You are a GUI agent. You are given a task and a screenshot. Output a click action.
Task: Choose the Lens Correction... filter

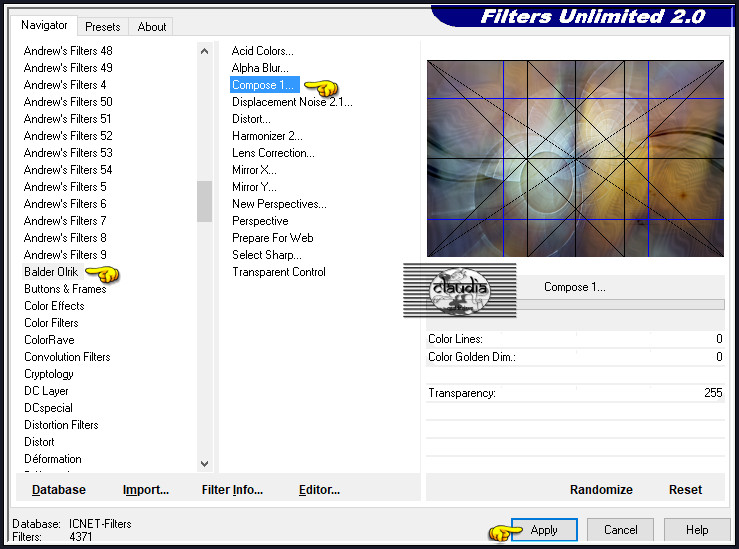273,153
